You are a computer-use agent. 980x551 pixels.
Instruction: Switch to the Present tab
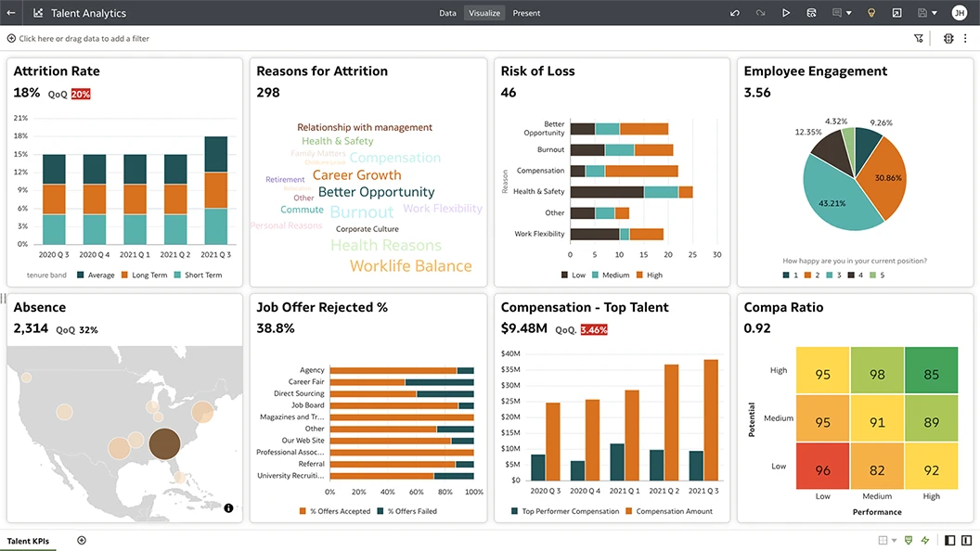526,13
